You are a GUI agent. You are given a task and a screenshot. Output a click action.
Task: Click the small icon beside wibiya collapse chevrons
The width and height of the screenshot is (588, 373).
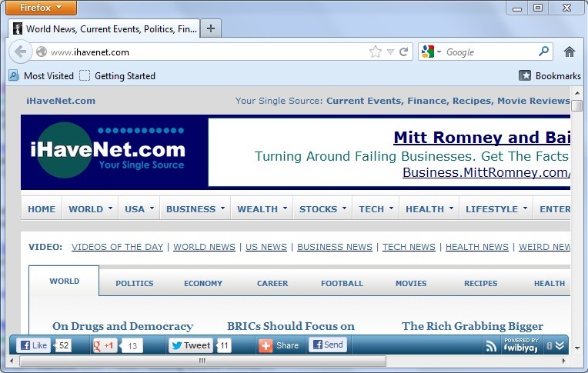pyautogui.click(x=550, y=345)
